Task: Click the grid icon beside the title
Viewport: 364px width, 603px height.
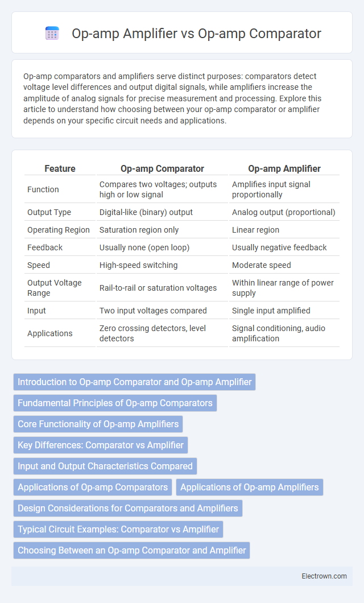Action: [x=52, y=34]
